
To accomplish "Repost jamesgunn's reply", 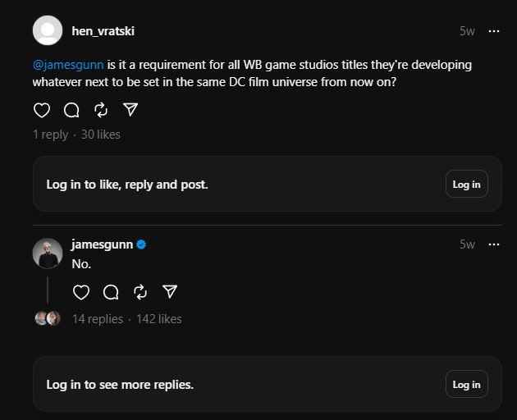I will [x=140, y=292].
